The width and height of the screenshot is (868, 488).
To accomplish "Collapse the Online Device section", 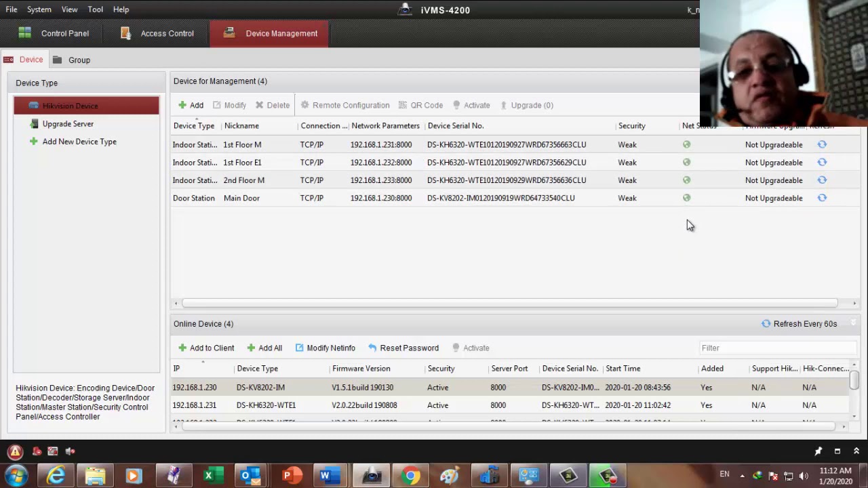I will point(854,323).
